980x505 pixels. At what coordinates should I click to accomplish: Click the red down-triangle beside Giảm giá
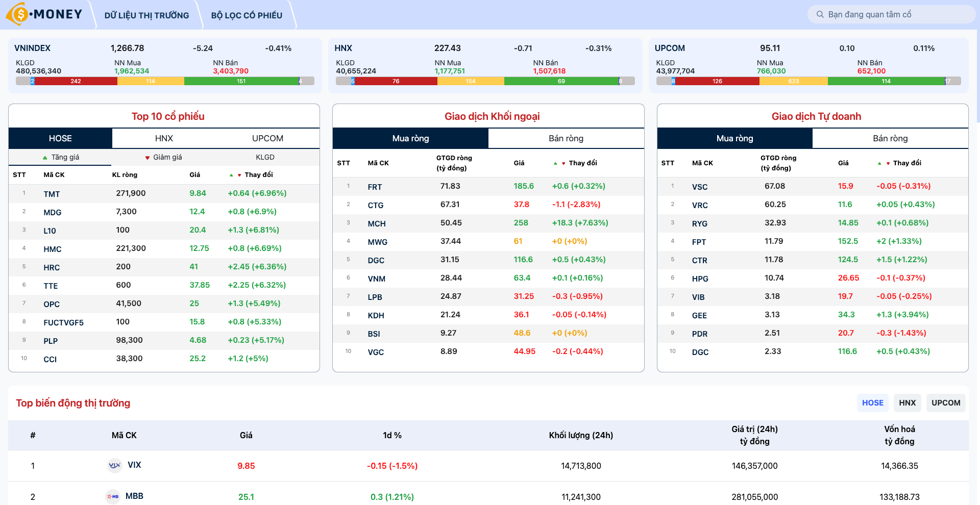pyautogui.click(x=148, y=157)
